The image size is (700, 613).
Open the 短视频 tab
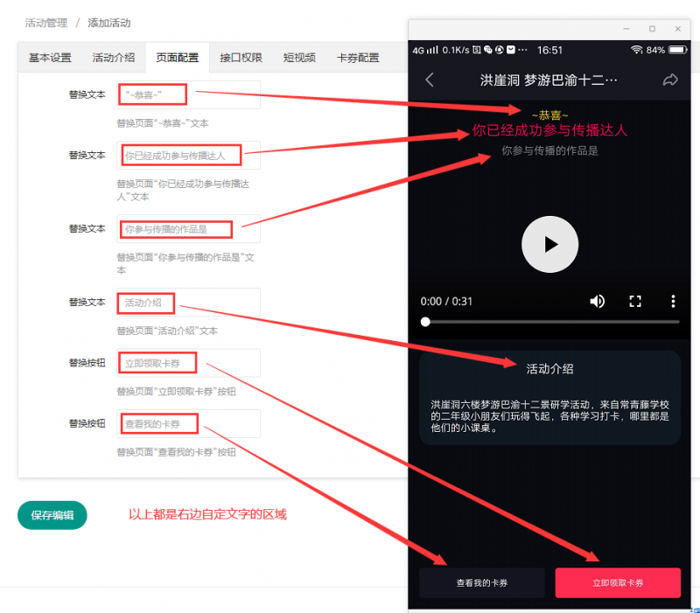pyautogui.click(x=299, y=58)
